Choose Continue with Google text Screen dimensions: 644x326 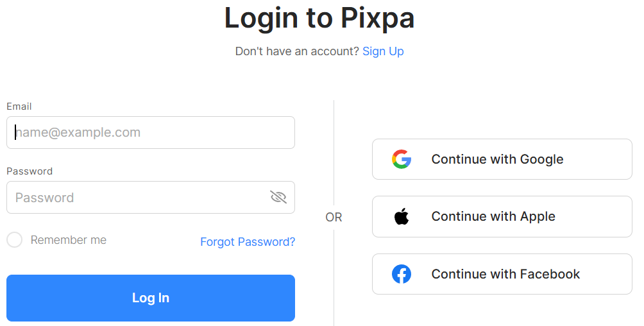click(x=497, y=159)
